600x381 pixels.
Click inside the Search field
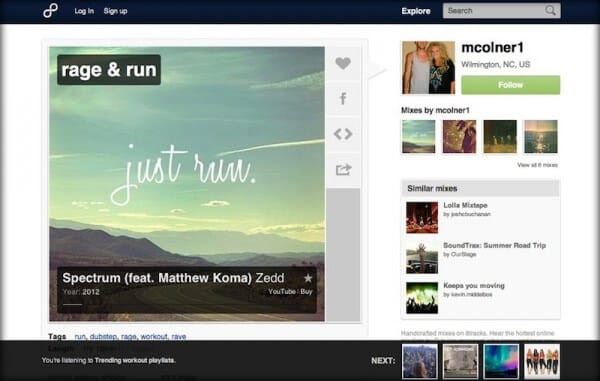point(494,11)
